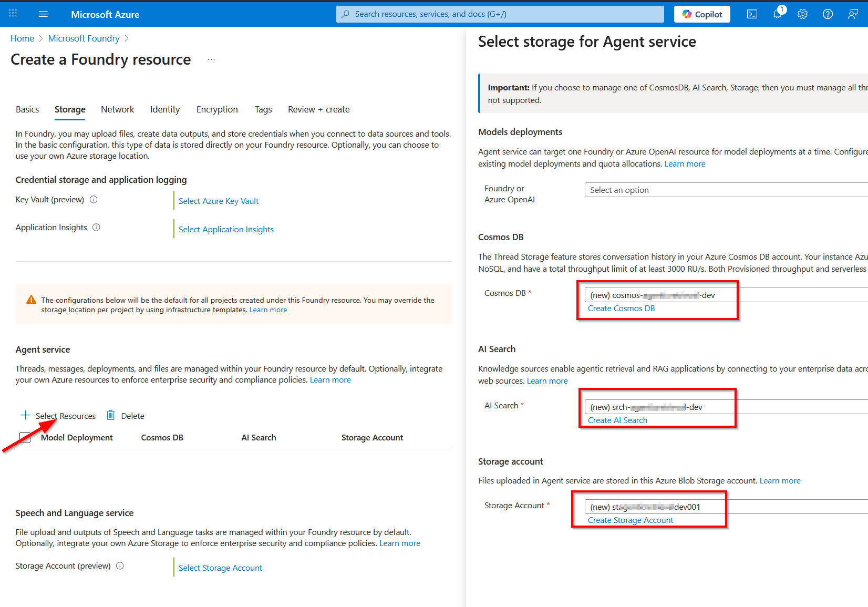The image size is (868, 607).
Task: Click the Copilot button
Action: [702, 14]
